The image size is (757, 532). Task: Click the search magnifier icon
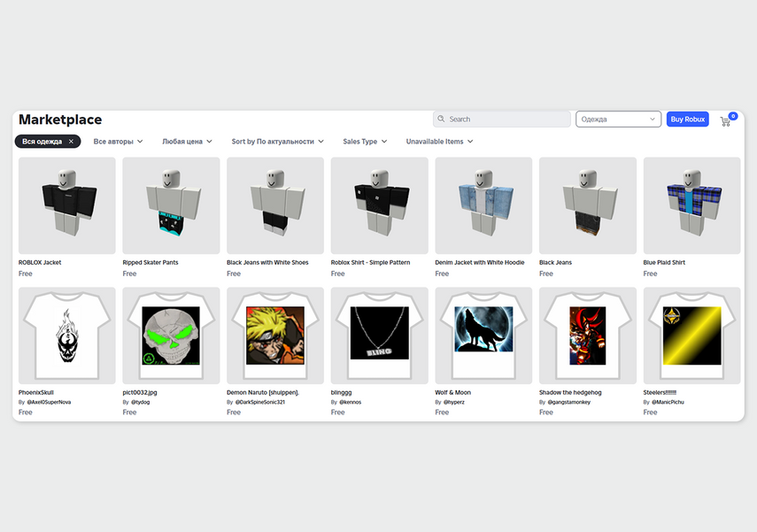(441, 119)
